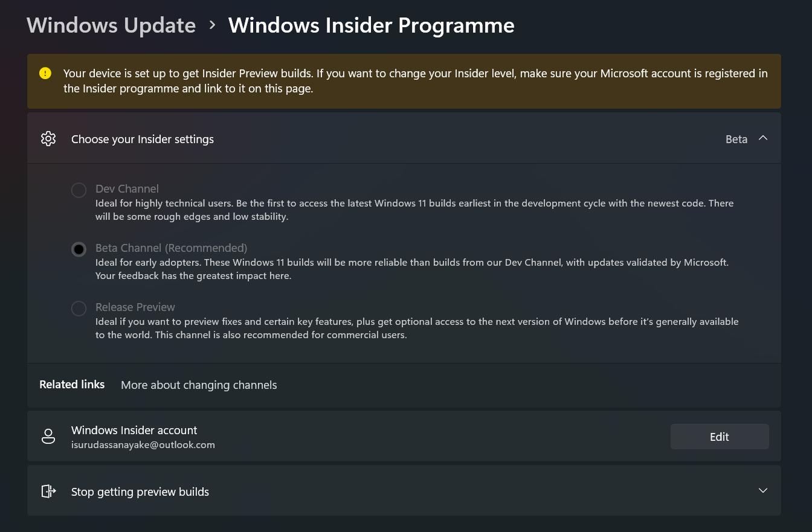Screen dimensions: 812x532
Task: Click the exit-door icon for Stop preview builds
Action: [48, 491]
